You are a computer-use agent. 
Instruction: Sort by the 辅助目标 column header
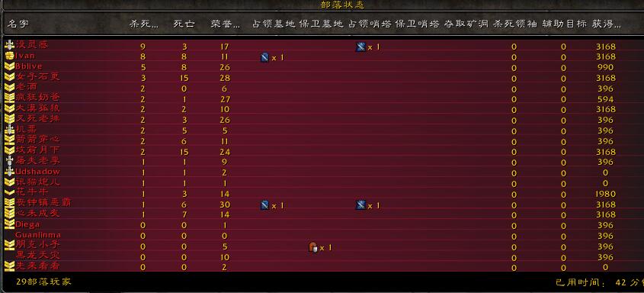564,24
